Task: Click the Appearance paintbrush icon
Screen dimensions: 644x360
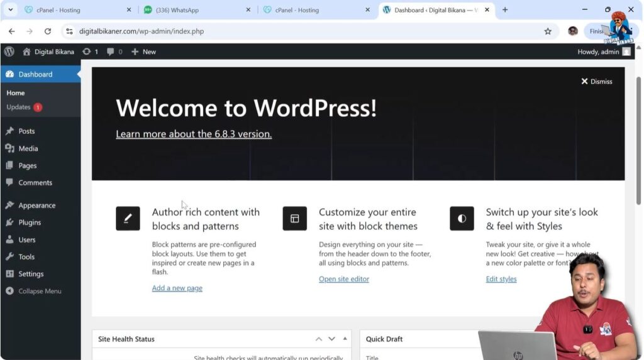Action: click(9, 205)
